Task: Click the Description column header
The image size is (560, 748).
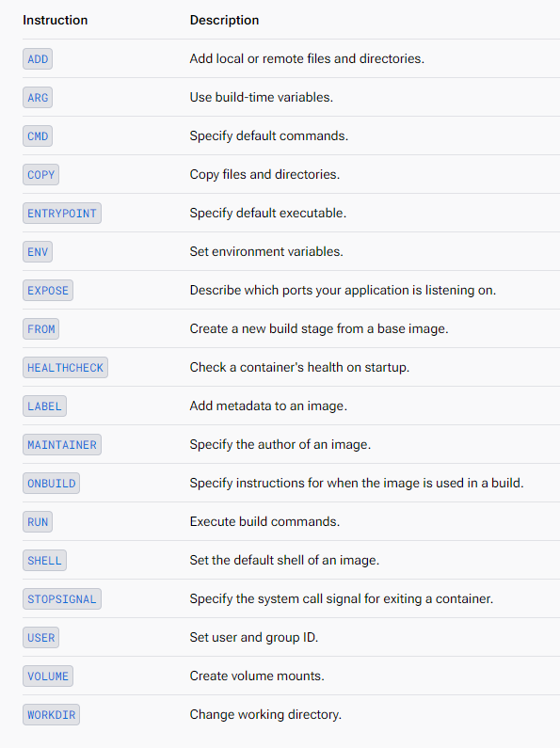Action: [x=224, y=20]
